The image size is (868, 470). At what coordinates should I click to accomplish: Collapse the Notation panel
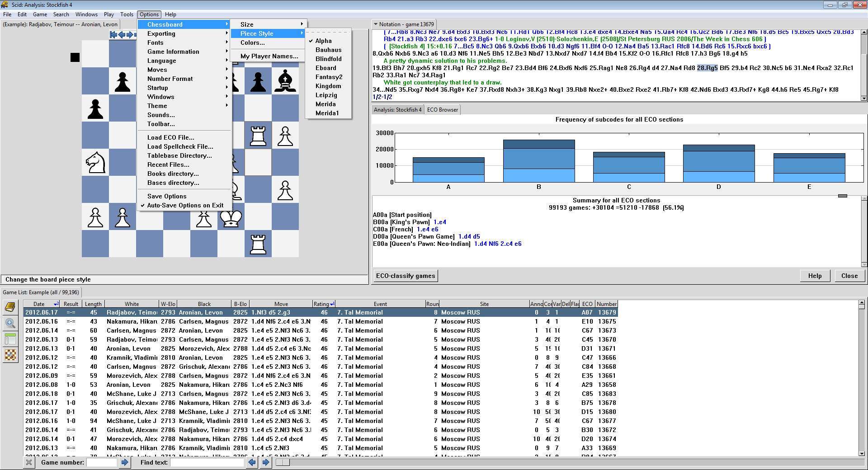(375, 24)
